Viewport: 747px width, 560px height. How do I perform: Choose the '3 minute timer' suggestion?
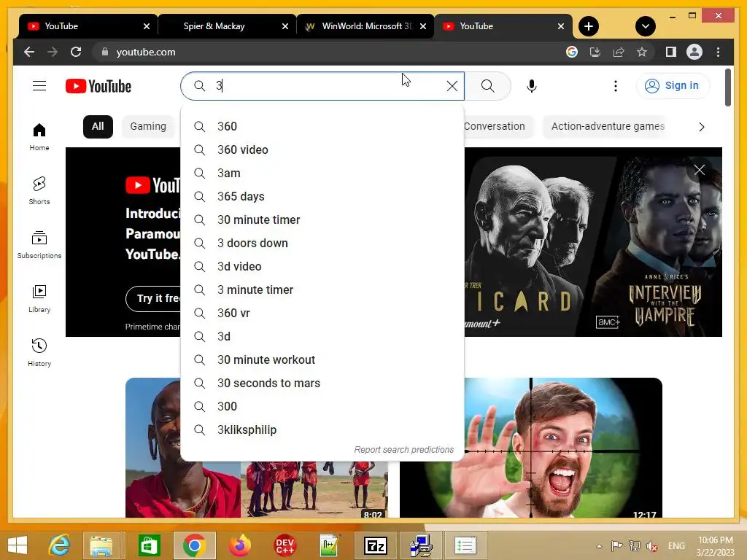click(x=322, y=289)
